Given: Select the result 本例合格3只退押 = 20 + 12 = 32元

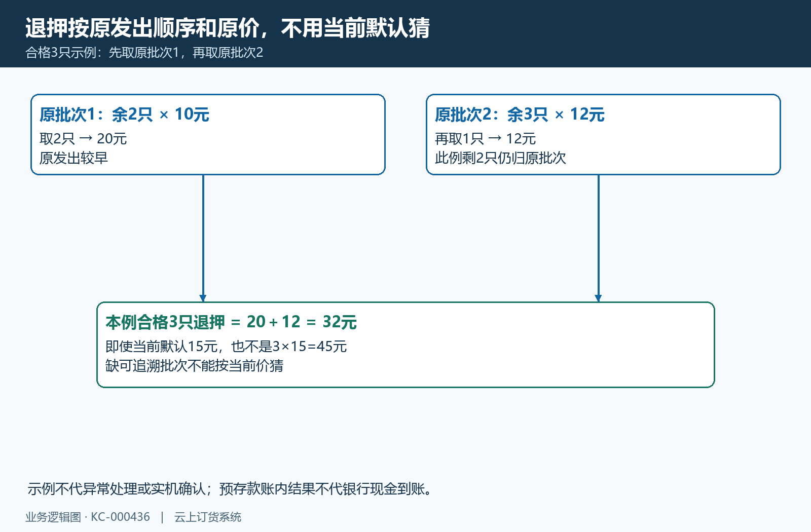Looking at the screenshot, I should tap(231, 322).
